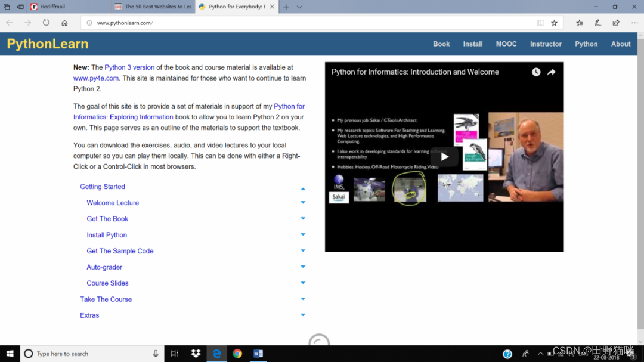
Task: Open the Get The Sample Code item
Action: (x=120, y=251)
